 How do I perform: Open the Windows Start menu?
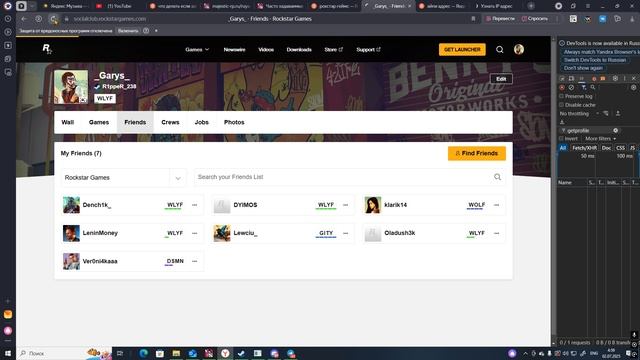tap(8, 353)
